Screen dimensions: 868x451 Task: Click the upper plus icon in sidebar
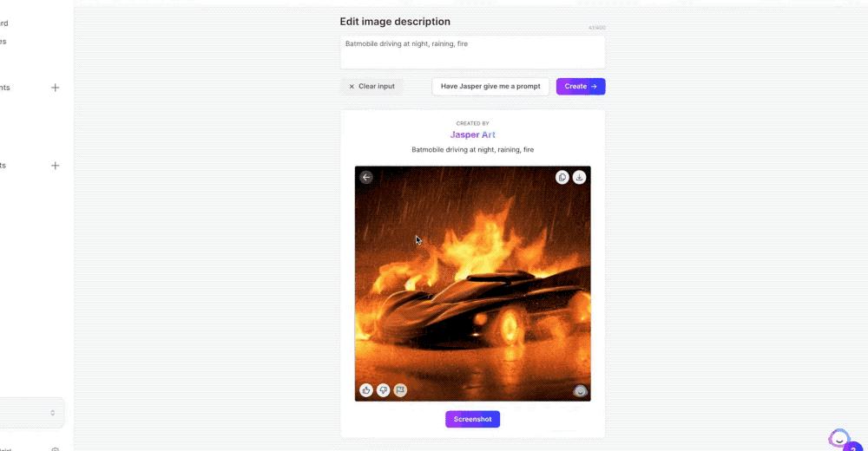[x=55, y=88]
